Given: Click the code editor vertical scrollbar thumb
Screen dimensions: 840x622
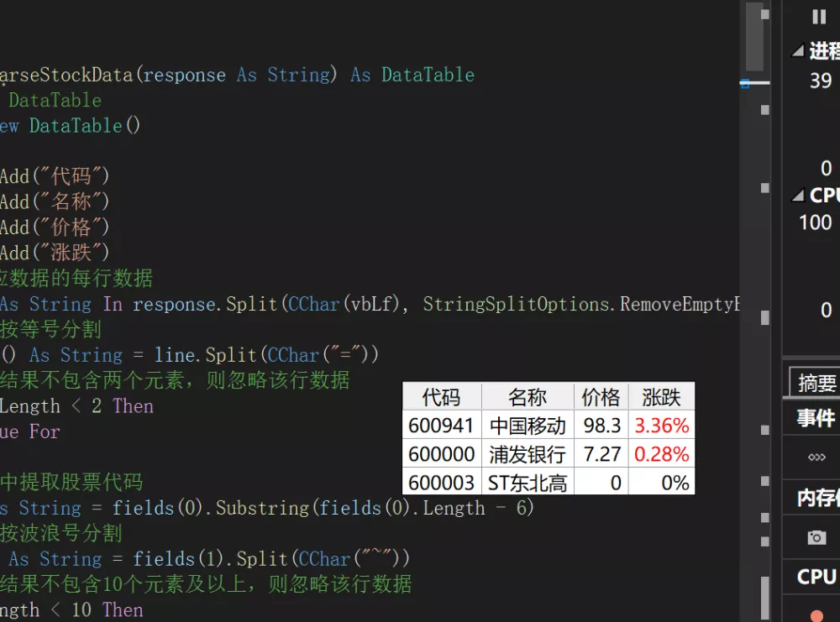Looking at the screenshot, I should [x=755, y=36].
